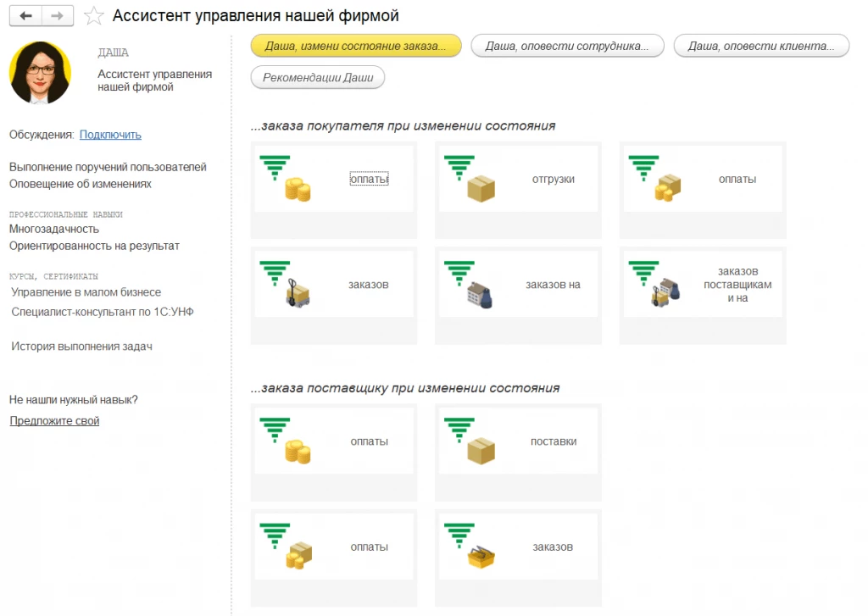This screenshot has width=868, height=616.
Task: Click the box-with-coins icon in supplier оплаты tile
Action: tap(299, 556)
